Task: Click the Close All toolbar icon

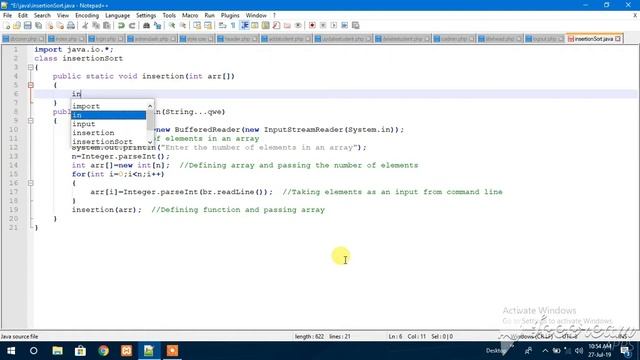Action: [x=60, y=25]
